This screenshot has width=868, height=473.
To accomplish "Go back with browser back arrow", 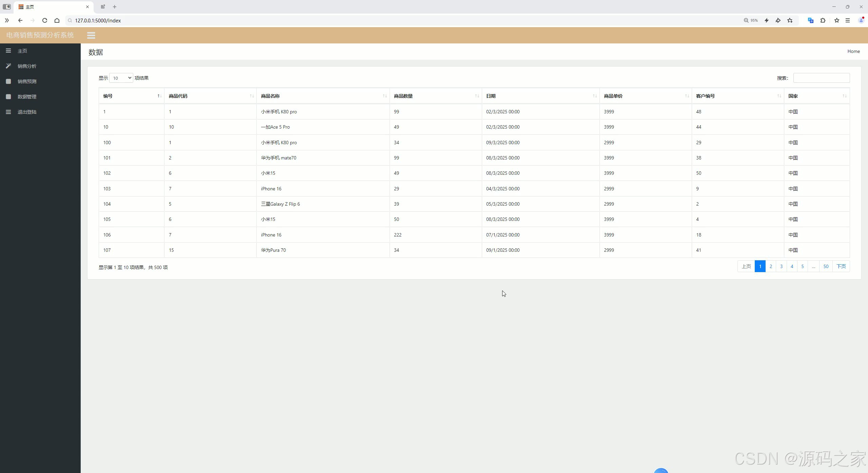I will click(x=20, y=20).
